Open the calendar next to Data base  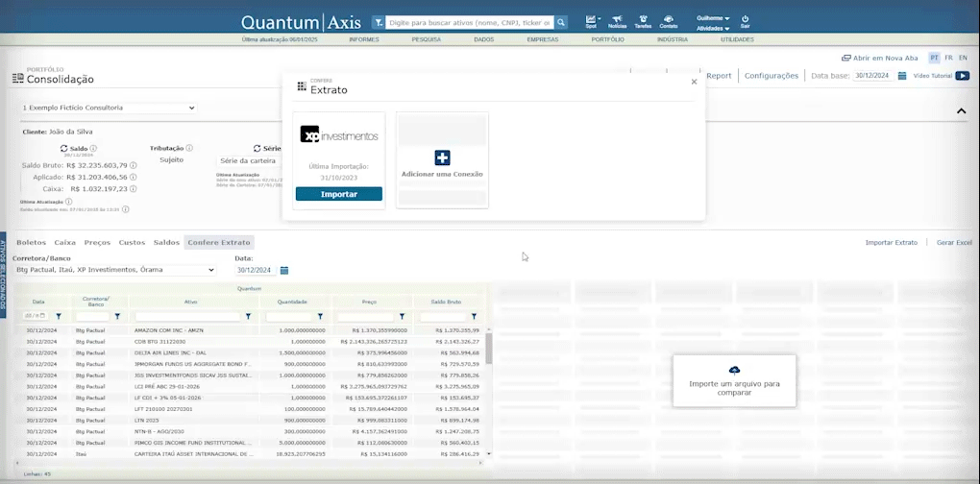(901, 76)
